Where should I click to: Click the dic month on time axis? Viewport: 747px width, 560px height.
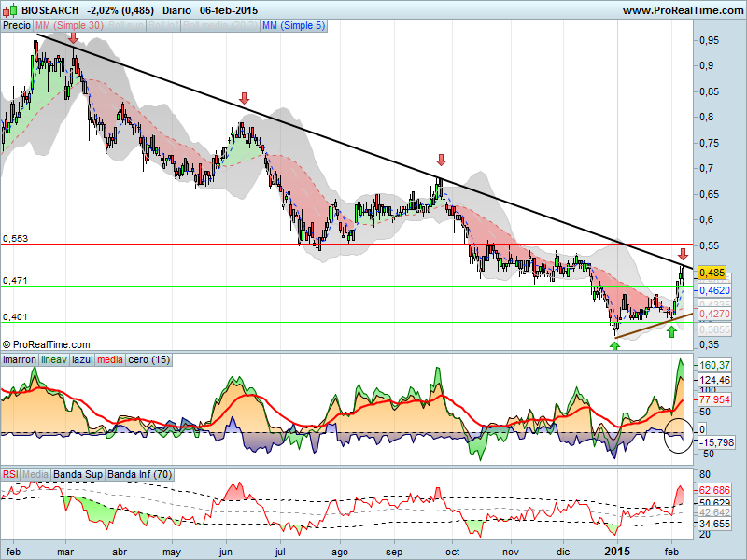tap(563, 552)
